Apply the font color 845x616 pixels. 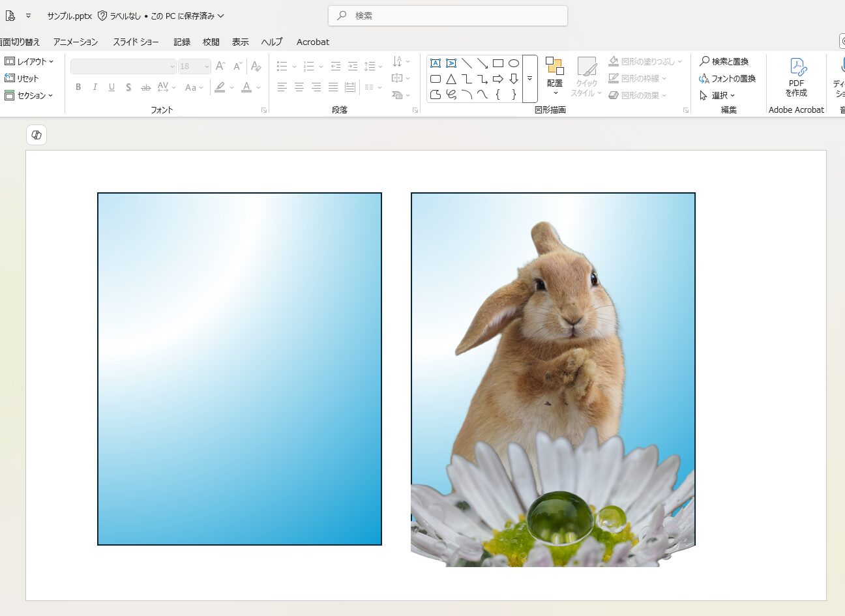click(246, 87)
